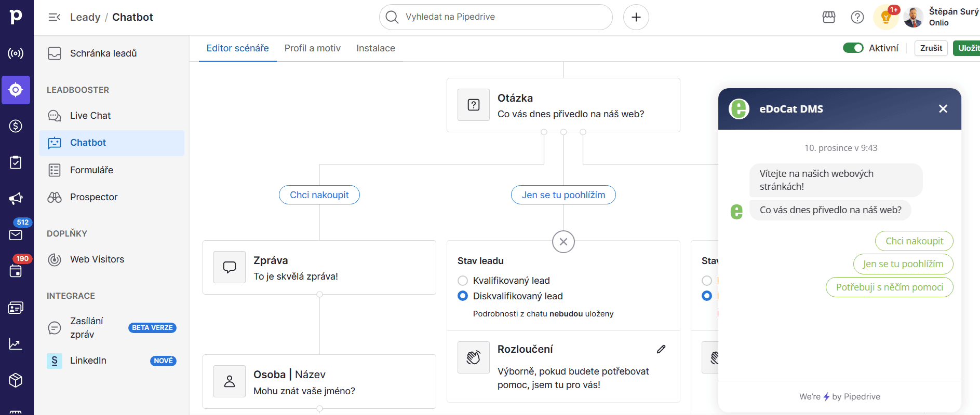The width and height of the screenshot is (980, 415).
Task: Open the Insights chart icon
Action: (x=16, y=344)
